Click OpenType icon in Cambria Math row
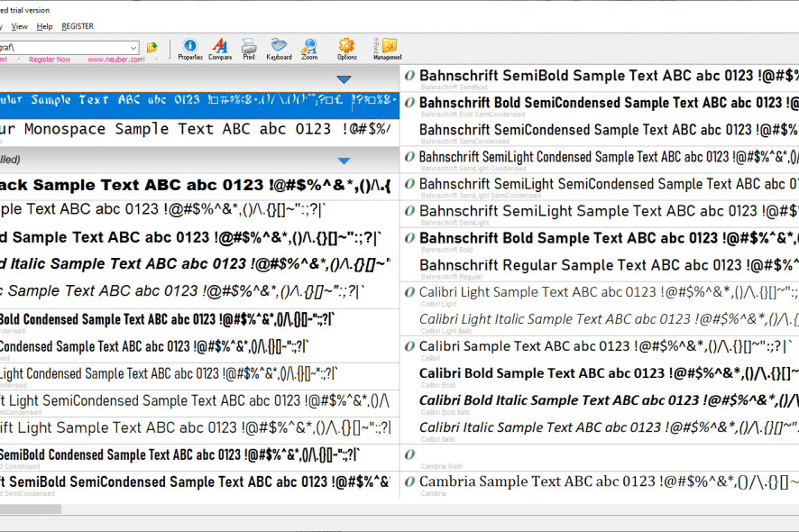The image size is (799, 532). [x=409, y=454]
